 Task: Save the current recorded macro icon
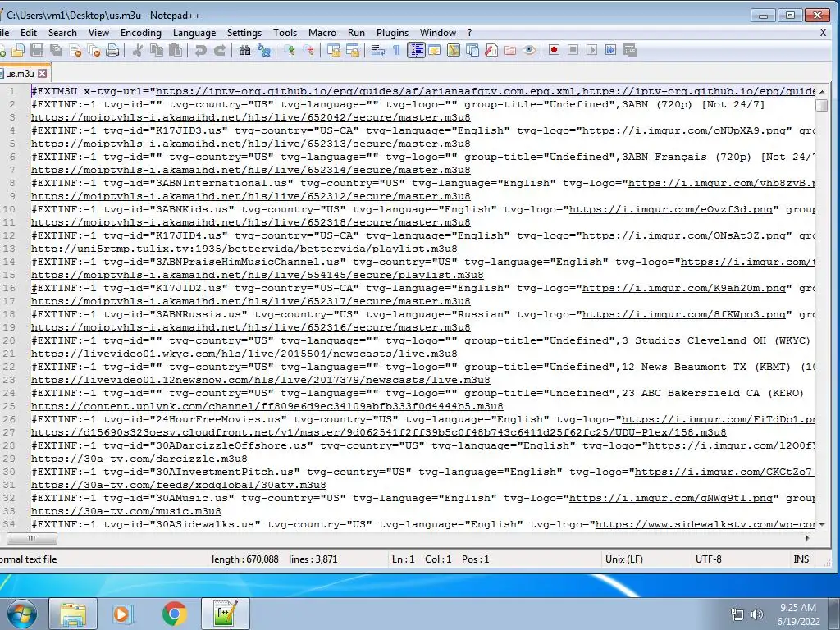[x=630, y=50]
